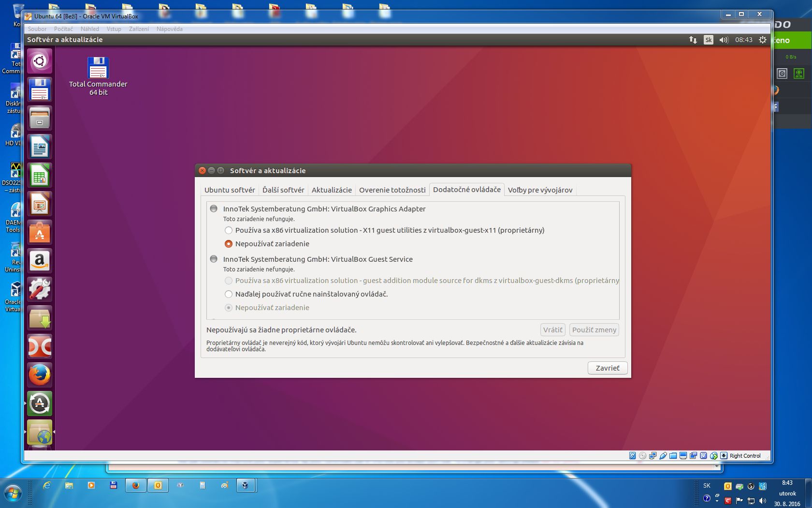
Task: Switch to Aktualizácie tab
Action: coord(332,190)
